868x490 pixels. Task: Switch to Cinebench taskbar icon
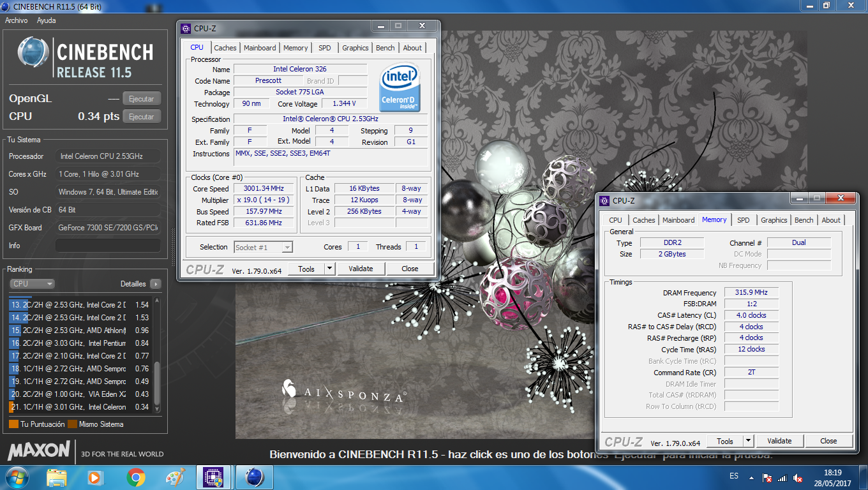[x=255, y=477]
